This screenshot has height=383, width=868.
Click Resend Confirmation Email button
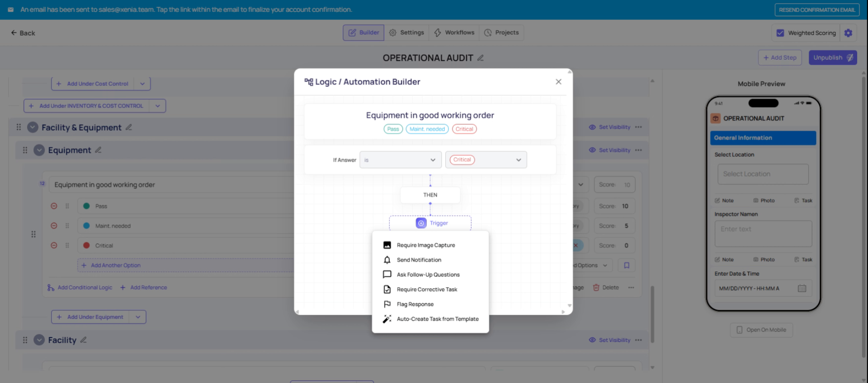(816, 10)
